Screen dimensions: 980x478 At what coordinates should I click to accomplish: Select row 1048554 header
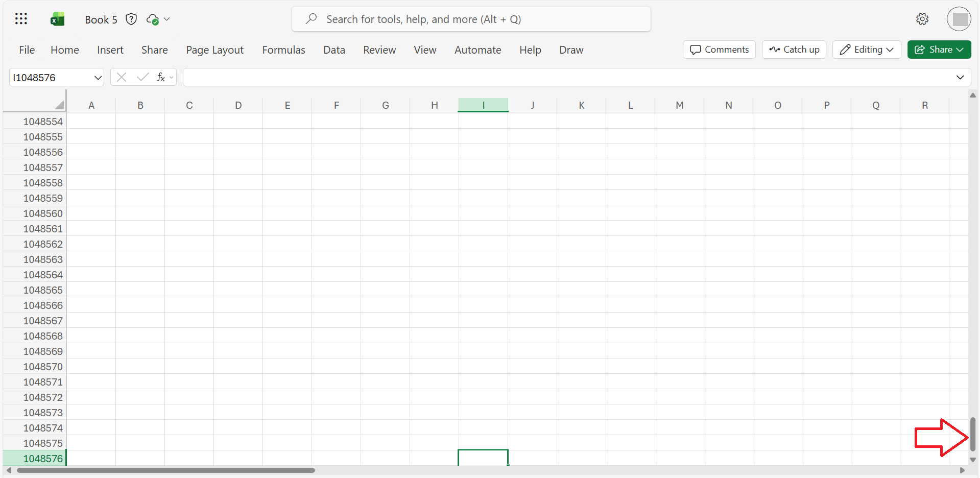tap(35, 122)
